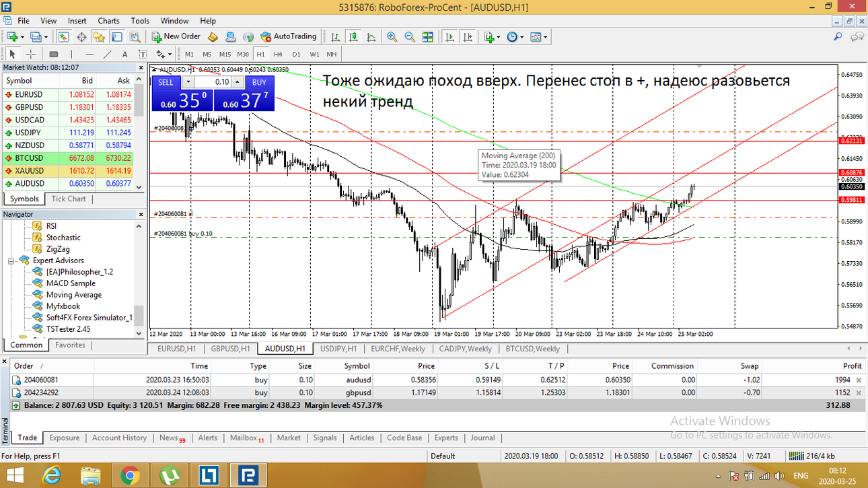Switch timeframe to D1
The height and width of the screenshot is (488, 868).
pyautogui.click(x=296, y=54)
